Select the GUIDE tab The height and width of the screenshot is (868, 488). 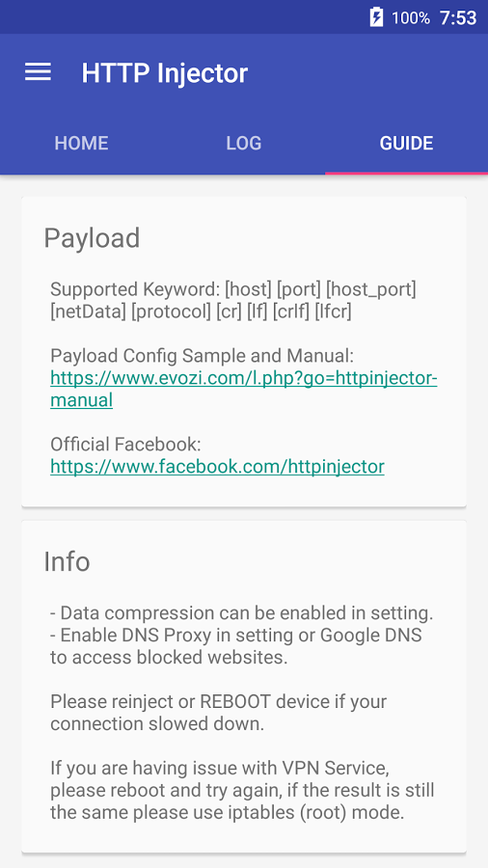(406, 144)
